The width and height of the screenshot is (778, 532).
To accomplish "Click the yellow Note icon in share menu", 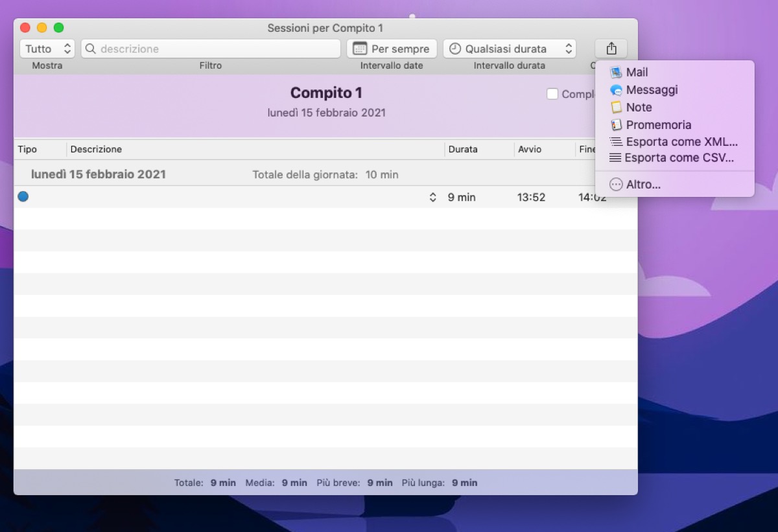I will [616, 107].
